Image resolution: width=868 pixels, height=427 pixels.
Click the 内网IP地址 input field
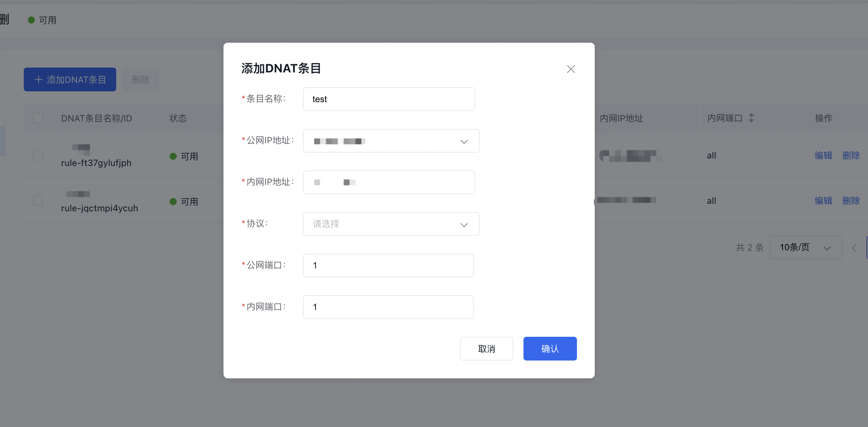[389, 182]
